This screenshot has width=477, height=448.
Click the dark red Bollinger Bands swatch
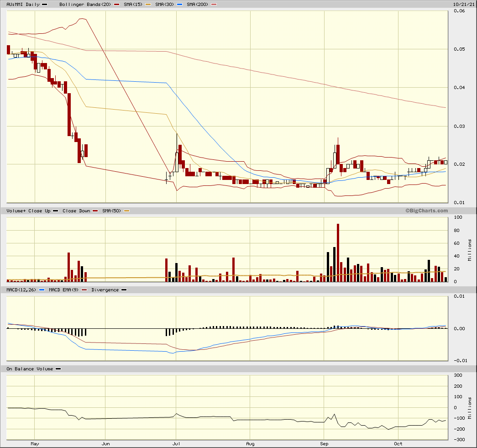pos(116,4)
